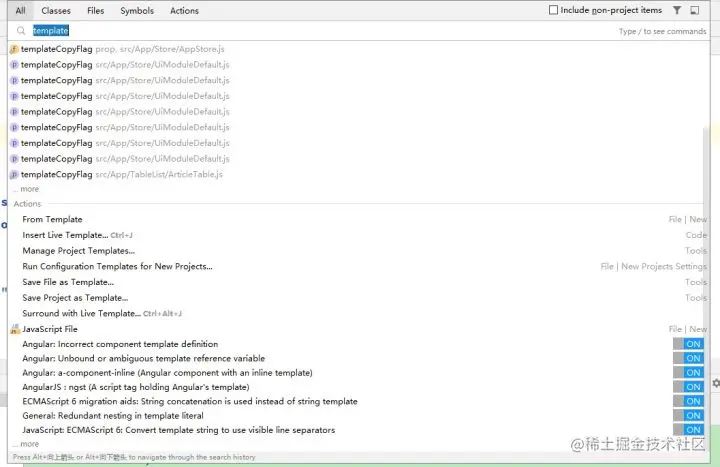This screenshot has width=720, height=467.
Task: Switch to the Files tab
Action: coord(96,11)
